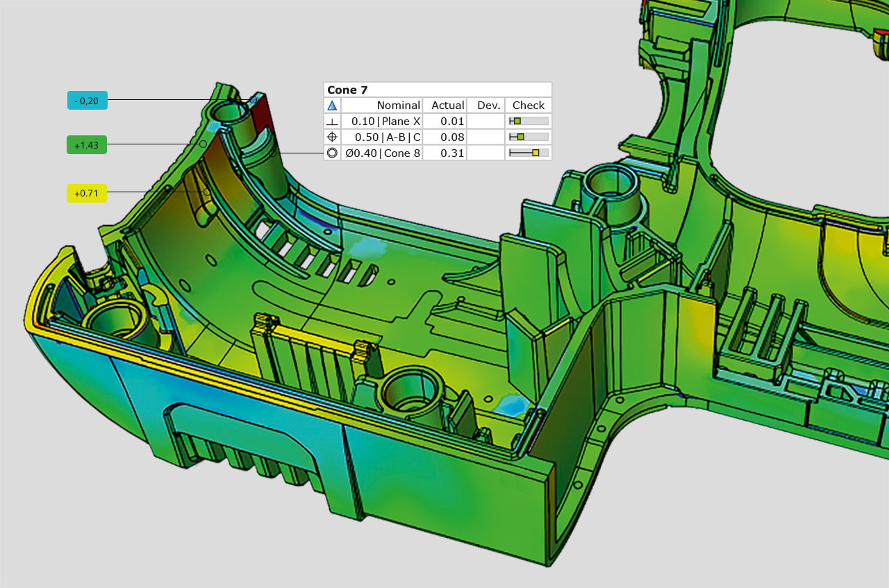Click the Check column header

tap(528, 106)
